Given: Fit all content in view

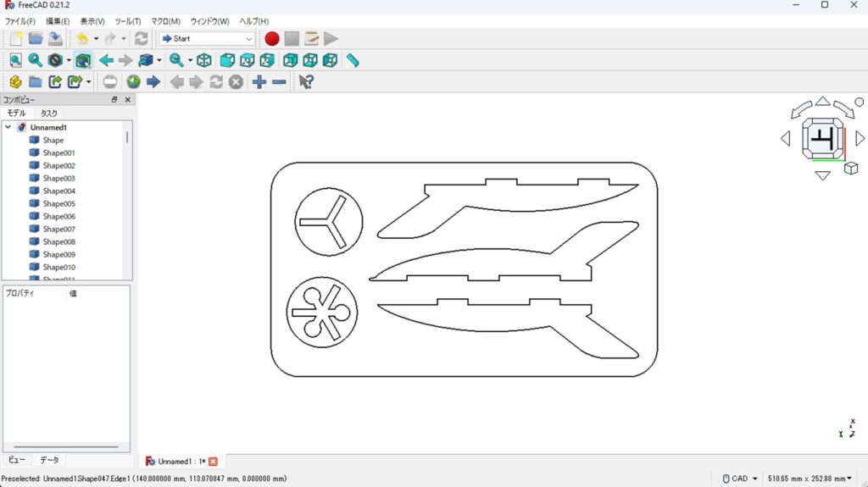Looking at the screenshot, I should point(15,60).
